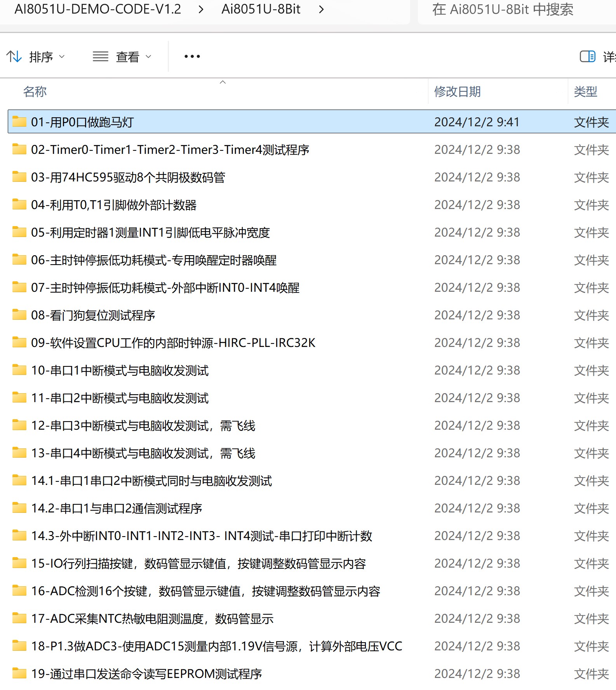
Task: Click folder icon of 06-专用唤醒定时器唤醒 row
Action: click(x=19, y=259)
